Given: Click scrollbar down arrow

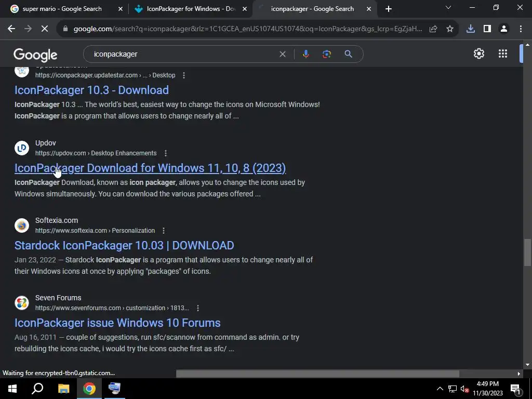Looking at the screenshot, I should (x=527, y=365).
